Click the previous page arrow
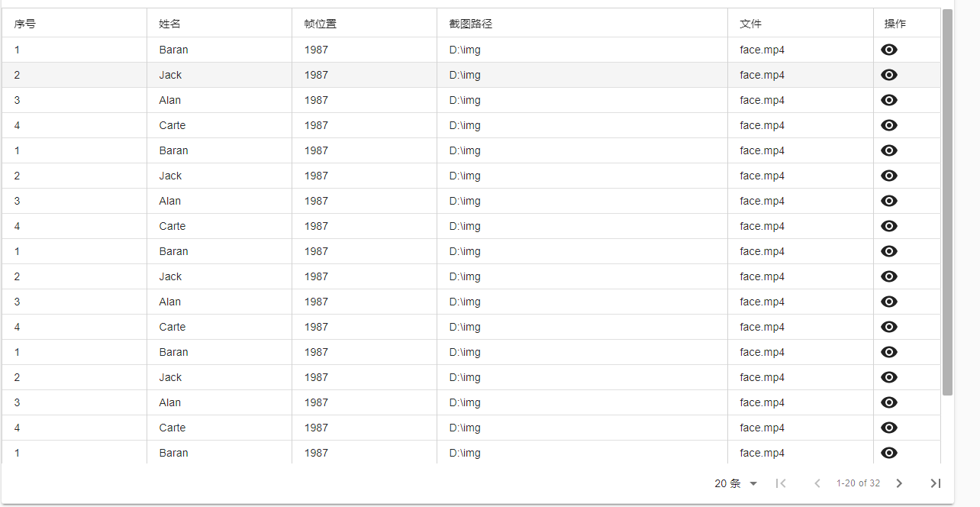 (817, 483)
